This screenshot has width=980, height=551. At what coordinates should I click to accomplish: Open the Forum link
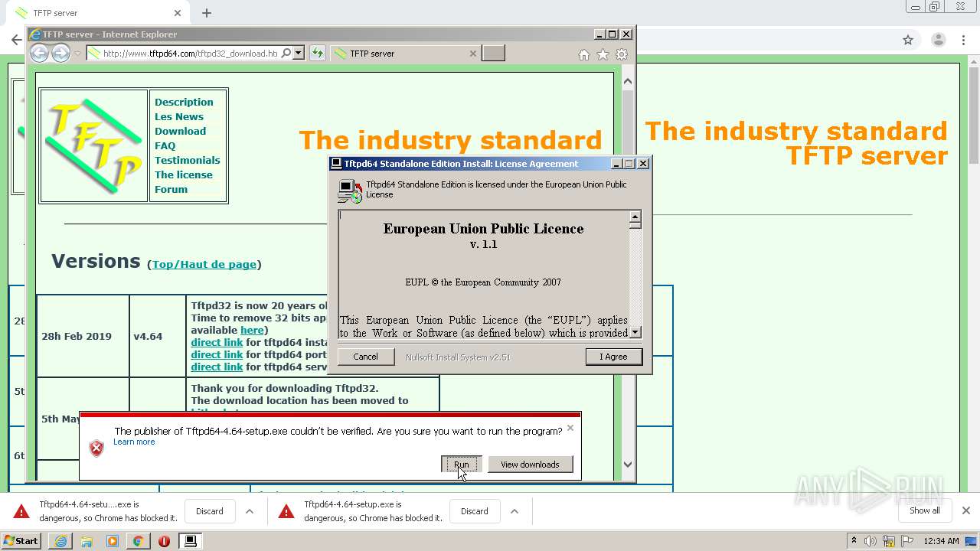pos(171,189)
